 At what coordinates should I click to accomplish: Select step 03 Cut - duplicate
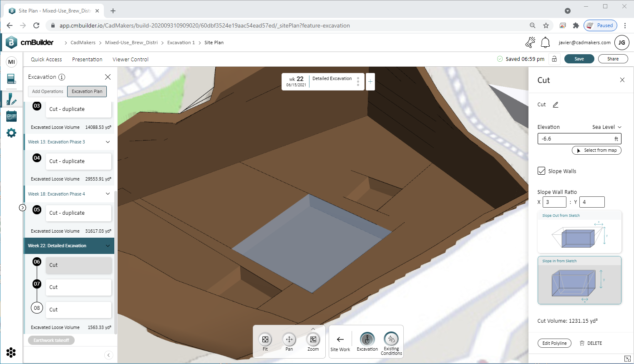pos(78,109)
